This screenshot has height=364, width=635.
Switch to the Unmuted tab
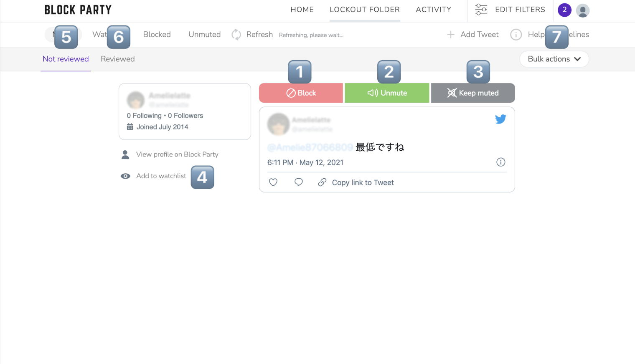pyautogui.click(x=205, y=35)
